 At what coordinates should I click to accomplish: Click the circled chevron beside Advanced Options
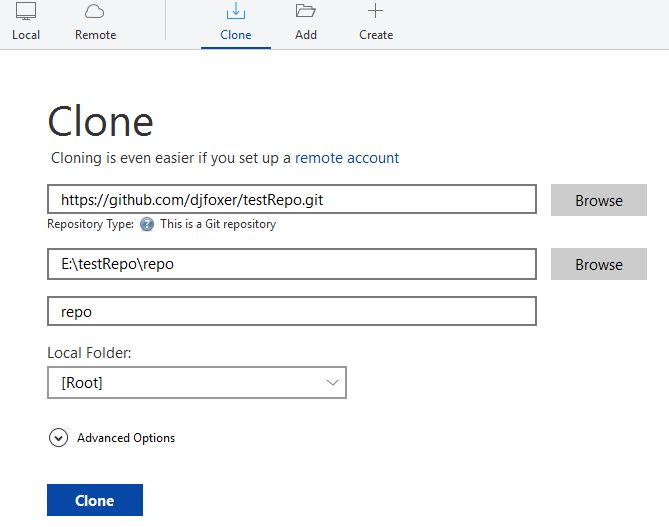click(58, 438)
